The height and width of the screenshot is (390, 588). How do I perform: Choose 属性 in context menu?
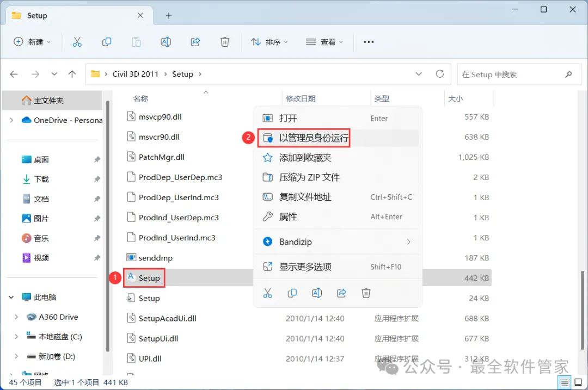(338, 216)
